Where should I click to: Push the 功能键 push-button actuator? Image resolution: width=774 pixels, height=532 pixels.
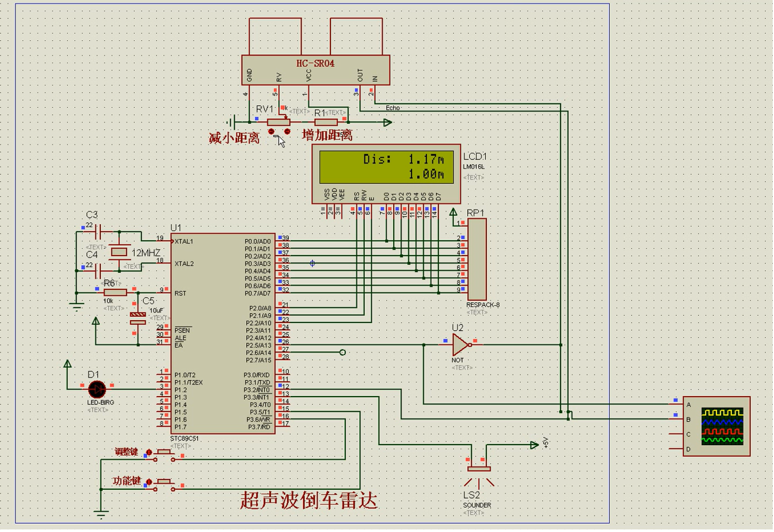164,481
